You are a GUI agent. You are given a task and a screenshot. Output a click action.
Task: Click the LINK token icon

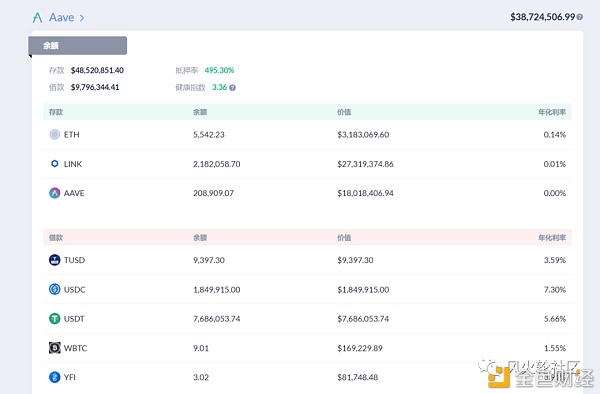click(x=55, y=164)
